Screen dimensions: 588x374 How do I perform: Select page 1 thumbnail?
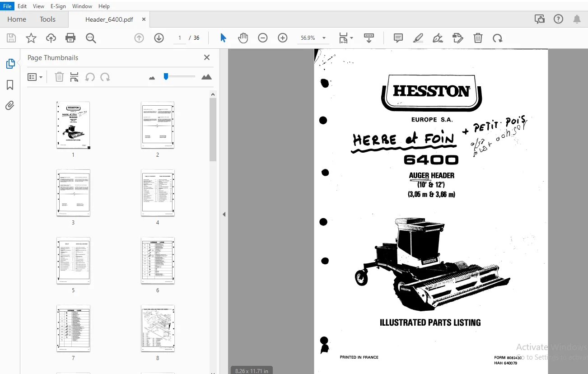(73, 125)
